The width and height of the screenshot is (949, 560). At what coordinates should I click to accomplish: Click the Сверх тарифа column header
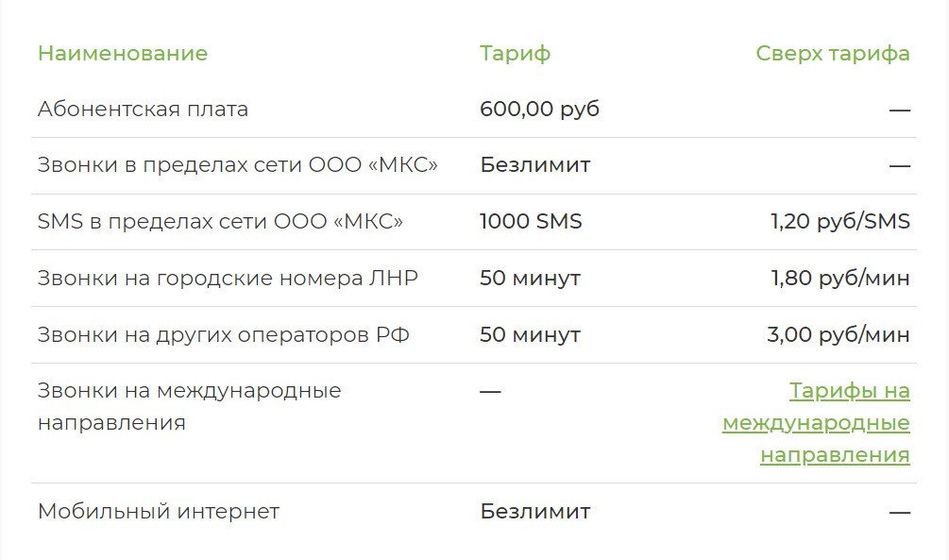[833, 53]
